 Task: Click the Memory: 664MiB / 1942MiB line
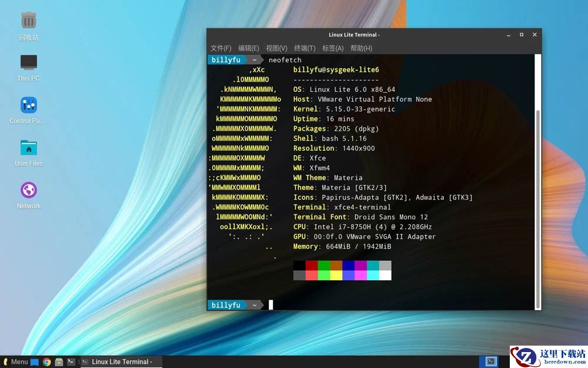click(342, 246)
